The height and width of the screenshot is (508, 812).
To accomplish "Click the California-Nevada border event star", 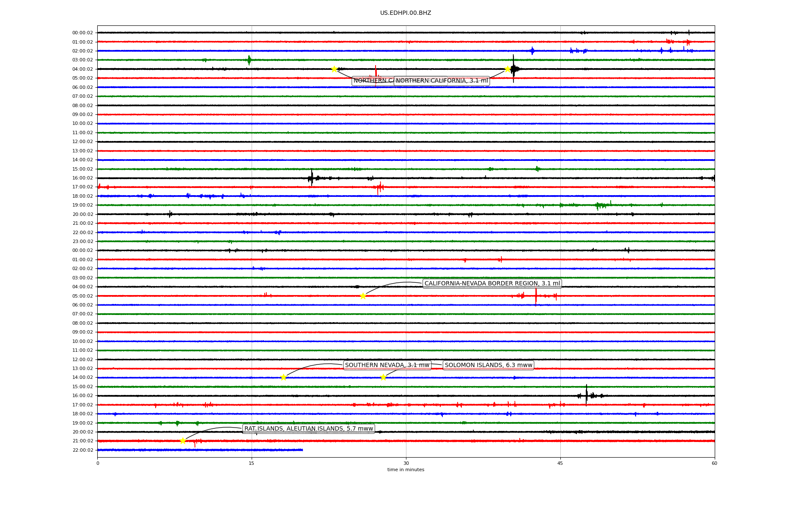I will pos(363,296).
